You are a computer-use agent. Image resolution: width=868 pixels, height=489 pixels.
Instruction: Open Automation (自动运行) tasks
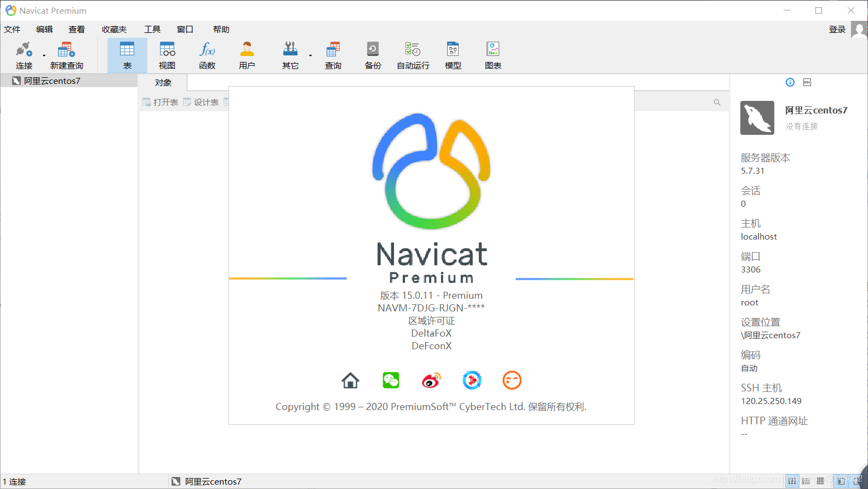click(x=413, y=55)
